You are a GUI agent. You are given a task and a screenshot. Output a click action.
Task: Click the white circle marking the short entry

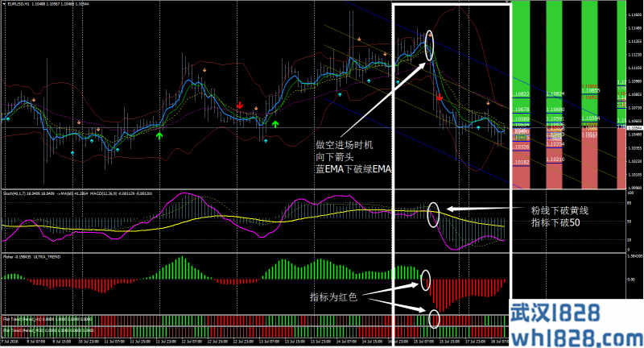[x=429, y=45]
